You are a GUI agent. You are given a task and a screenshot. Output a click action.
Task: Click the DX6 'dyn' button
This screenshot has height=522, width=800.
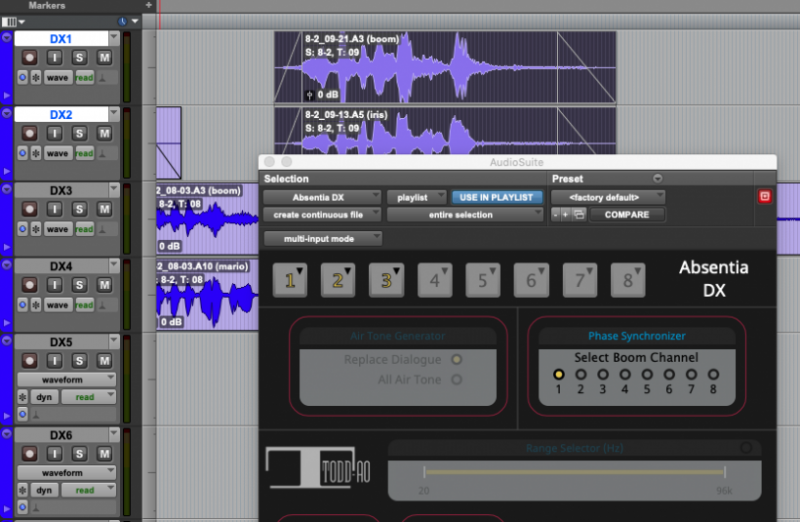pyautogui.click(x=44, y=490)
